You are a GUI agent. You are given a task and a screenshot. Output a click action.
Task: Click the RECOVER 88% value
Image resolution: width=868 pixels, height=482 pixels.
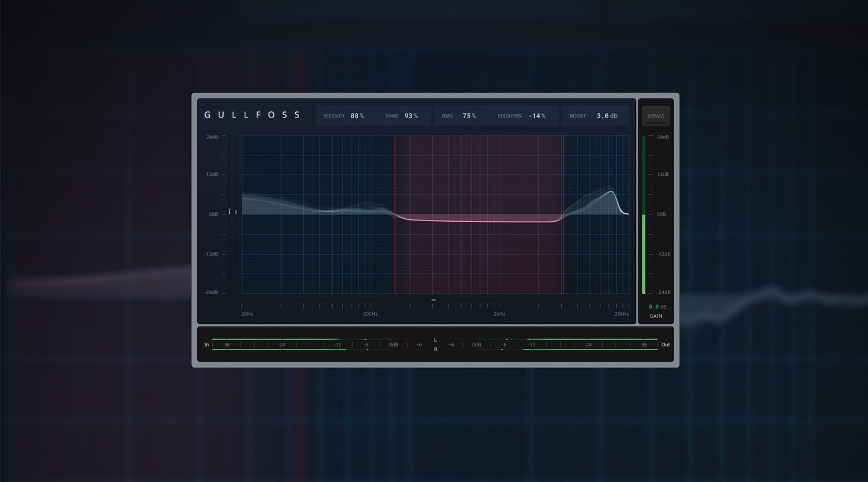click(x=357, y=116)
